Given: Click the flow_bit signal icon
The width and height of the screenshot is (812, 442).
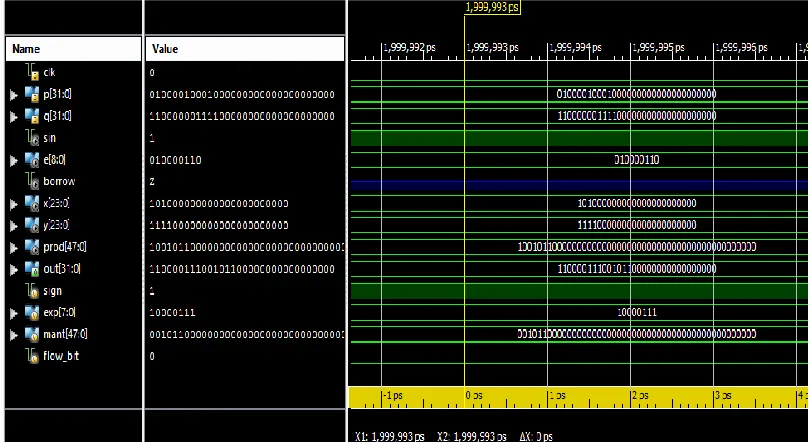Looking at the screenshot, I should pyautogui.click(x=32, y=356).
